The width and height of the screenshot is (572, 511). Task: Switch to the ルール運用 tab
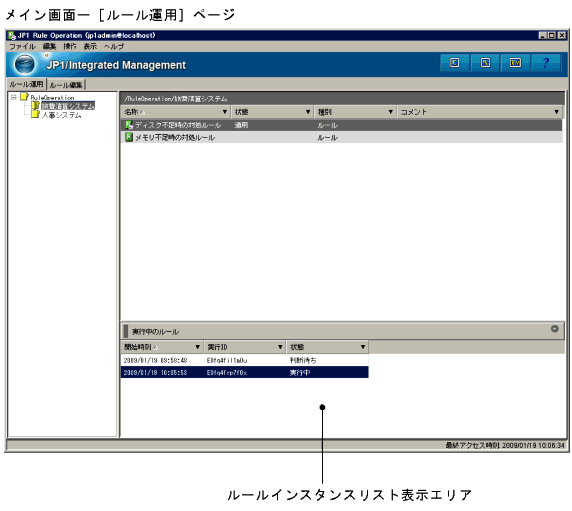click(x=26, y=84)
